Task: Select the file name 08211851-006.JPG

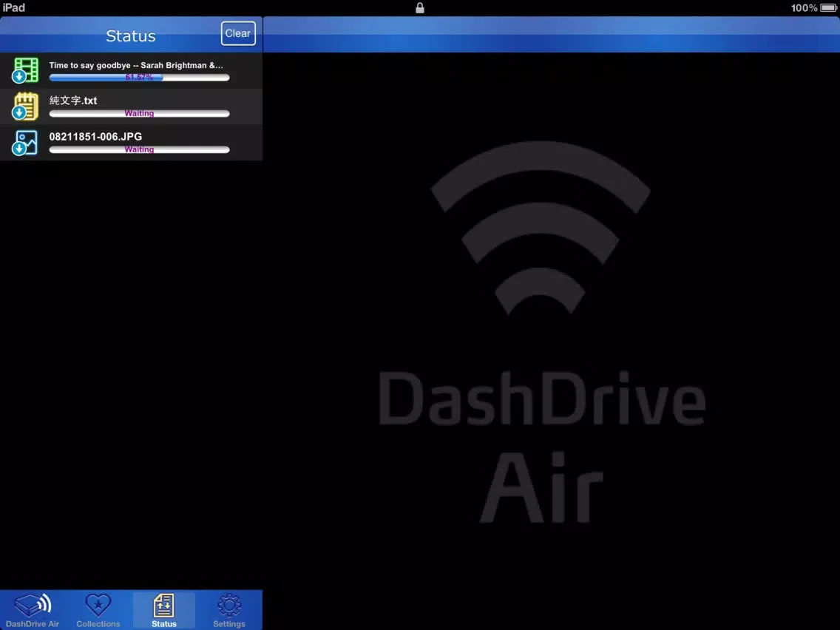Action: coord(95,137)
